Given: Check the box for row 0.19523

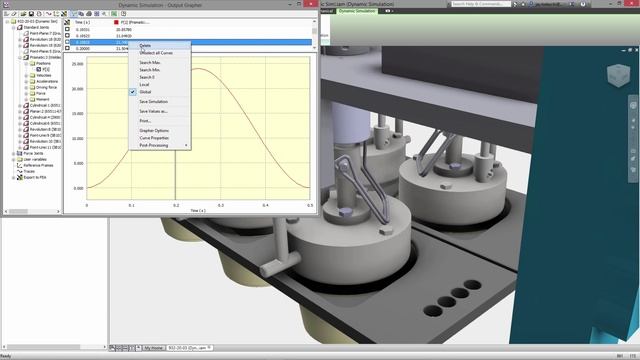Looking at the screenshot, I should point(67,36).
